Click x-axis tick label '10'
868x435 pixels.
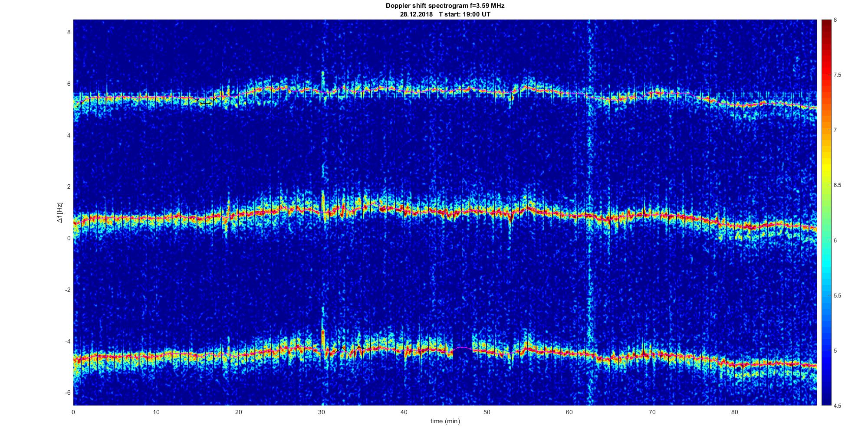[x=156, y=412]
